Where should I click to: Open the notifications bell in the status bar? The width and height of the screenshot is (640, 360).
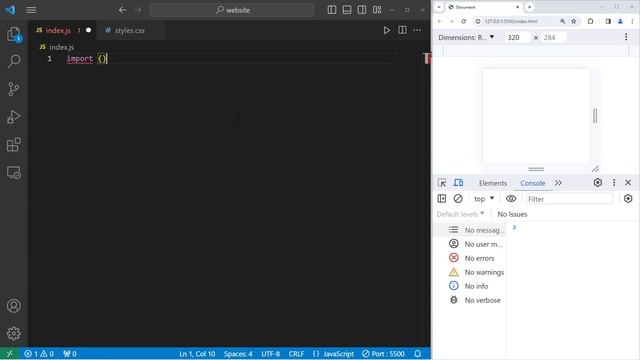[418, 354]
